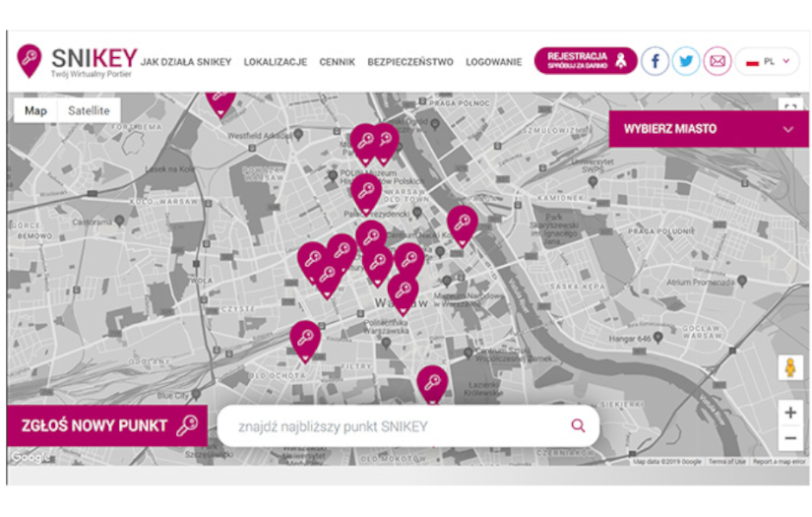Viewport: 812px width, 517px height.
Task: Click the Uniwersytet SWPS map marker
Action: (593, 181)
